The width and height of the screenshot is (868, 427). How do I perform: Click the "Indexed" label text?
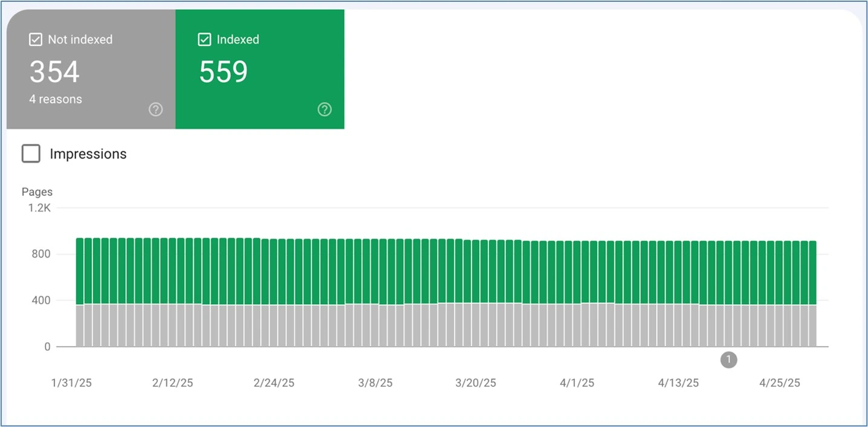(x=238, y=40)
